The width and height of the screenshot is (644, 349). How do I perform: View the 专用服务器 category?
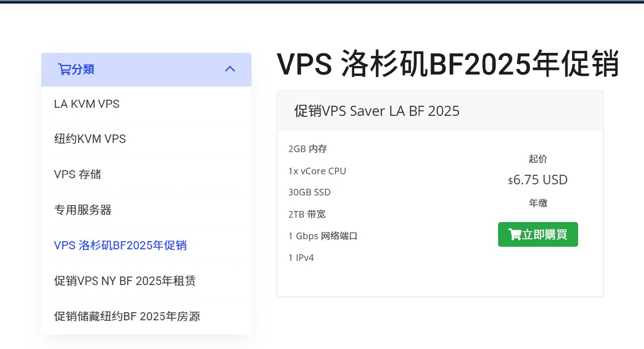pyautogui.click(x=83, y=210)
